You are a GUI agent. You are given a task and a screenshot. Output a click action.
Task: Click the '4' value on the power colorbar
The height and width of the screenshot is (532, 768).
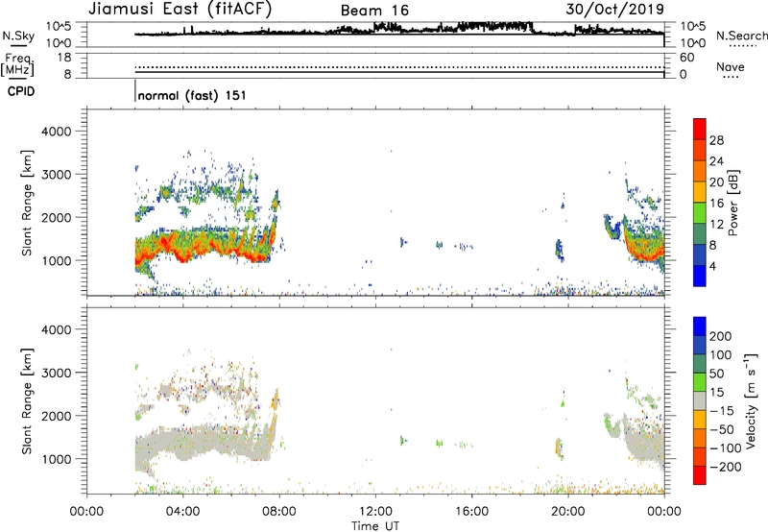click(712, 266)
